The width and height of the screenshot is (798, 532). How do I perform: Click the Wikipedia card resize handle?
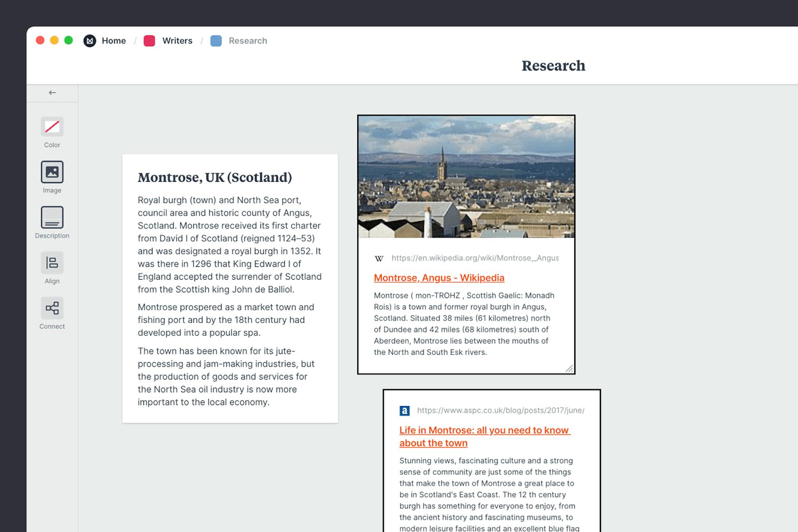coord(570,368)
